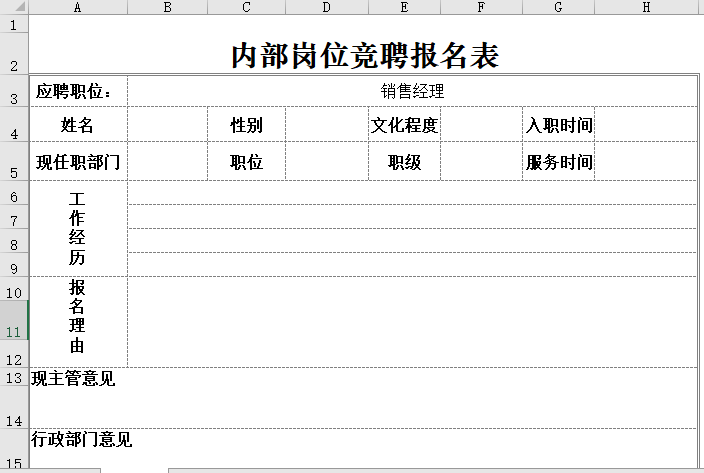The width and height of the screenshot is (704, 473).
Task: Click the empty cell right of 入职时间
Action: pyautogui.click(x=645, y=125)
